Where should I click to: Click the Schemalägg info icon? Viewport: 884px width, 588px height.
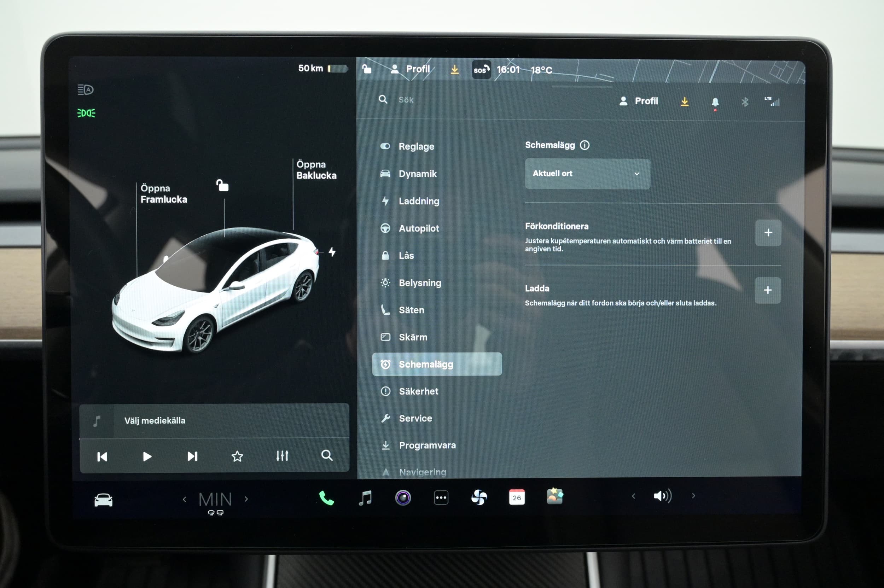pos(585,145)
